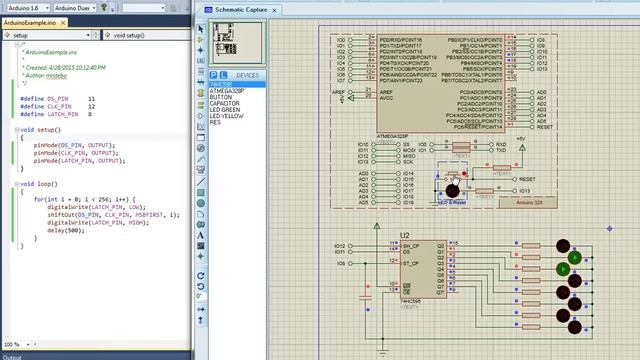Click the U2 74HC595 chip in schematic
The image size is (640, 360).
[x=423, y=269]
